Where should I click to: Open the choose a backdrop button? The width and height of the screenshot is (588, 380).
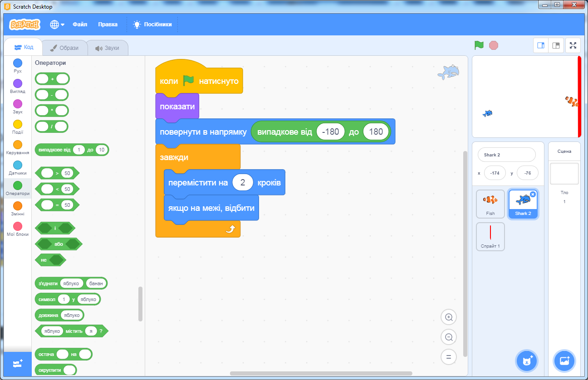(x=564, y=361)
